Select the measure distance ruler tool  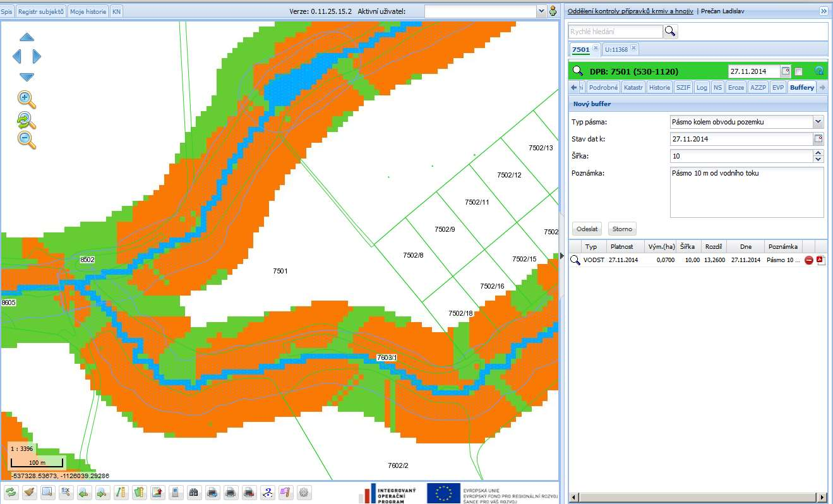coord(121,492)
